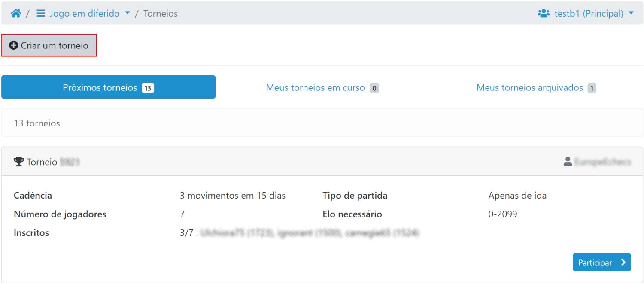Open the Meus torneios arquivados tab

[536, 87]
